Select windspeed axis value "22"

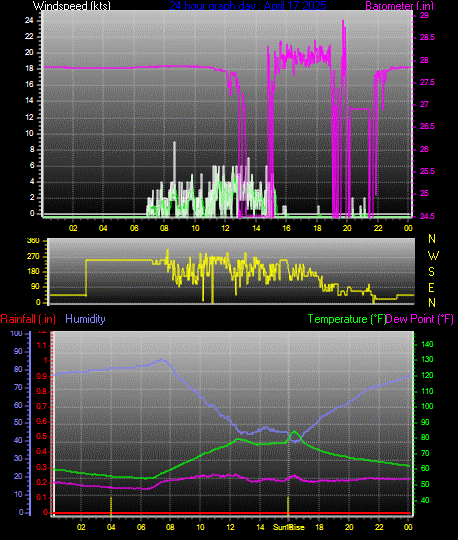point(29,37)
